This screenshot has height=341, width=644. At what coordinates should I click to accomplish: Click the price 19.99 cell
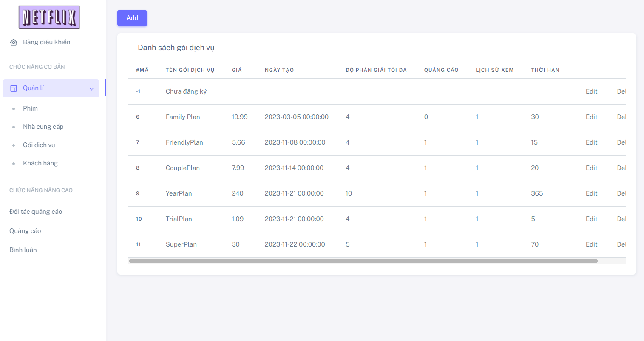[240, 117]
